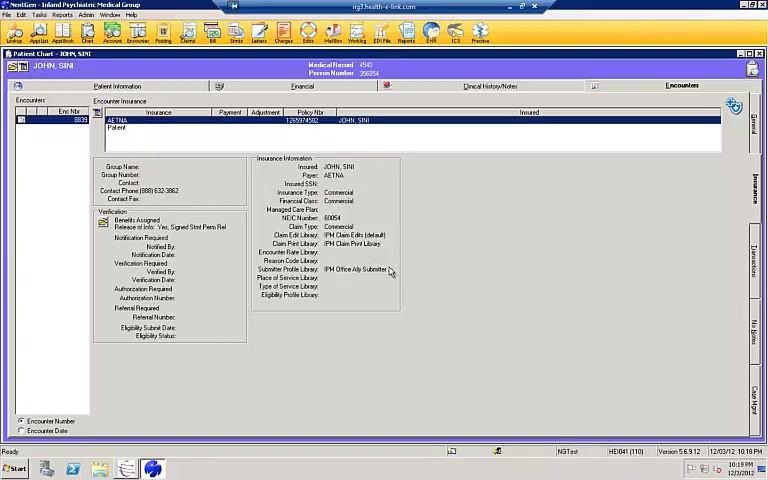Open the Transactions side tab
The height and width of the screenshot is (480, 768).
click(x=754, y=261)
